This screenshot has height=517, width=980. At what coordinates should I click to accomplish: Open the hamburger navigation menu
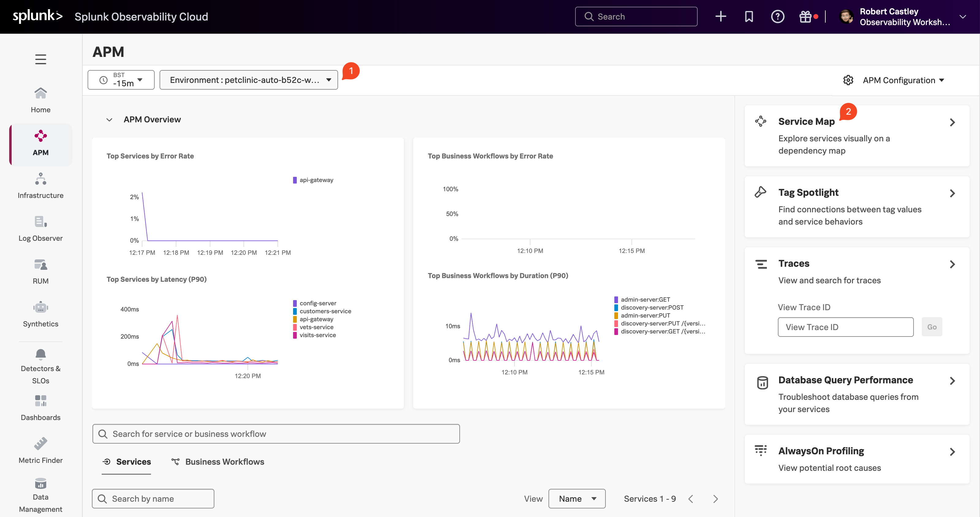pos(40,59)
